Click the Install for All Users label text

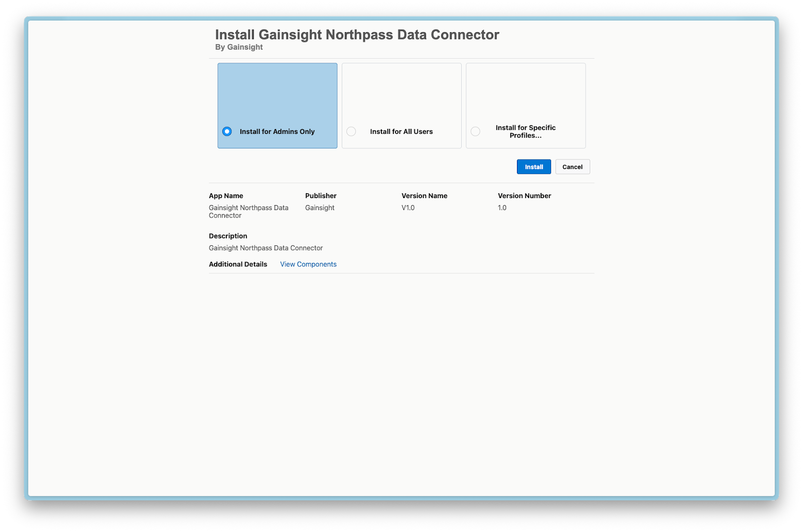401,131
